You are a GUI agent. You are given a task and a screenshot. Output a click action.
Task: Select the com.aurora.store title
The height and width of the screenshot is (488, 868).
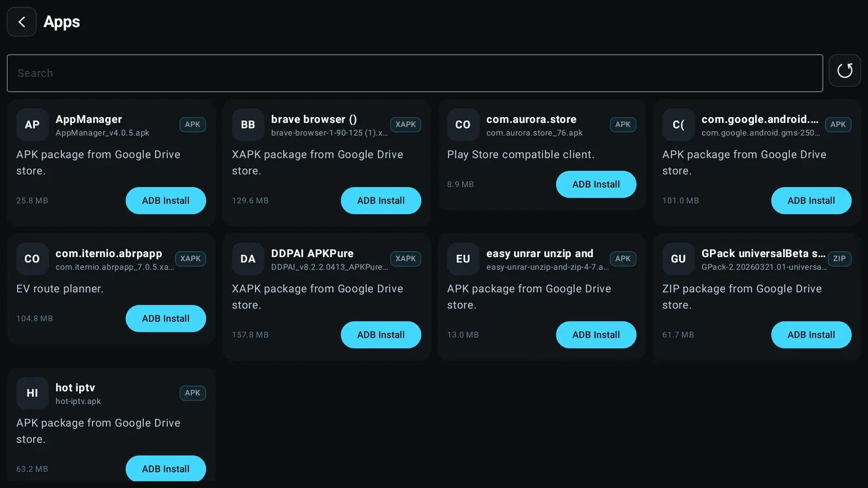tap(531, 119)
